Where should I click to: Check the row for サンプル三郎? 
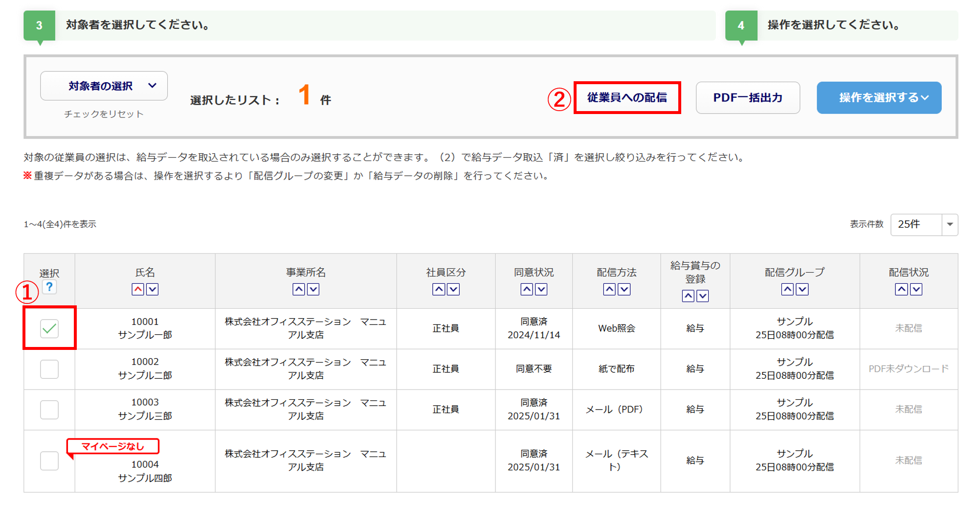[49, 410]
